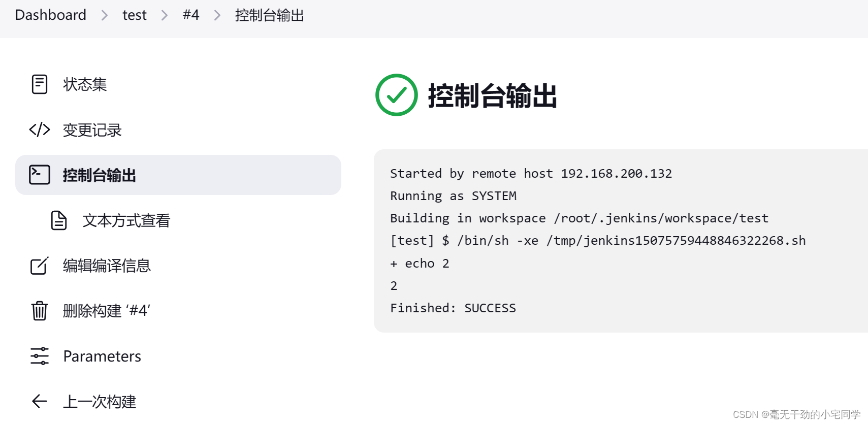Open the chevron dropdown after Dashboard
Screen dimensions: 868x424
(x=104, y=15)
